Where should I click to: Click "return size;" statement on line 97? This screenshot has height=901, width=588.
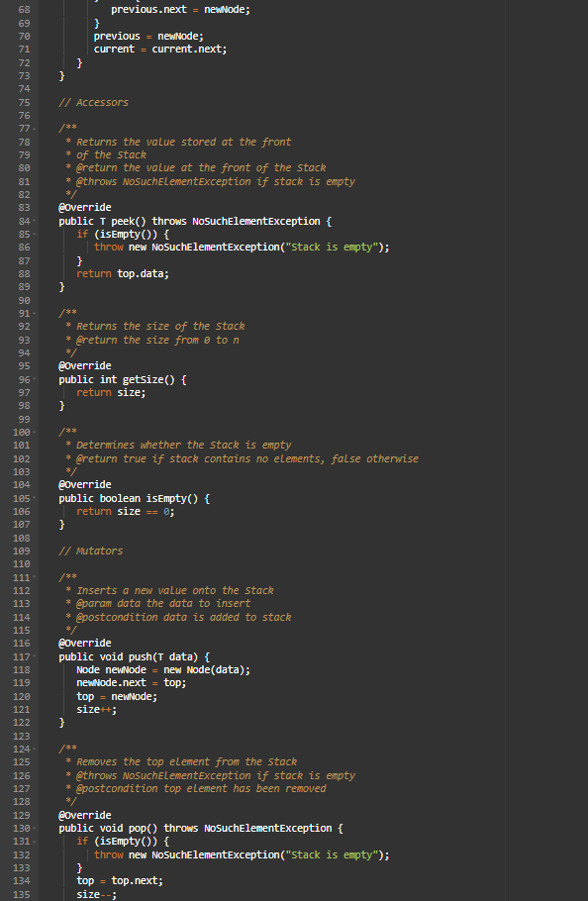[x=112, y=393]
